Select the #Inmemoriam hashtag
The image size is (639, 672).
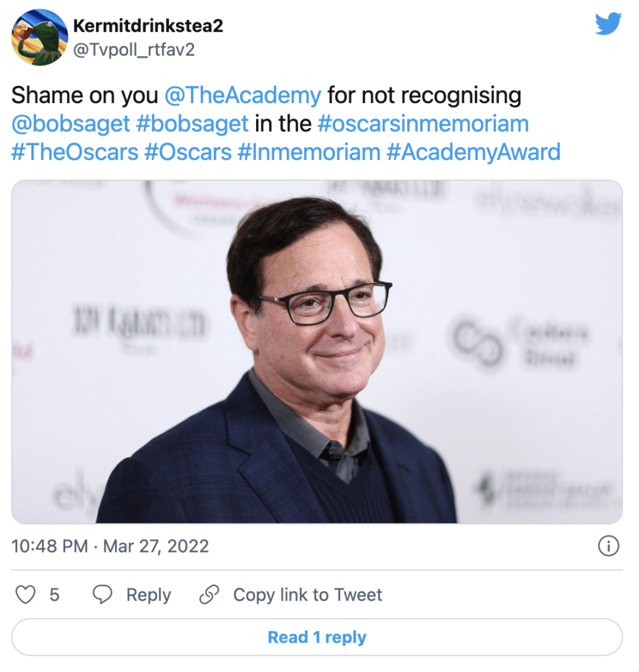[x=309, y=152]
